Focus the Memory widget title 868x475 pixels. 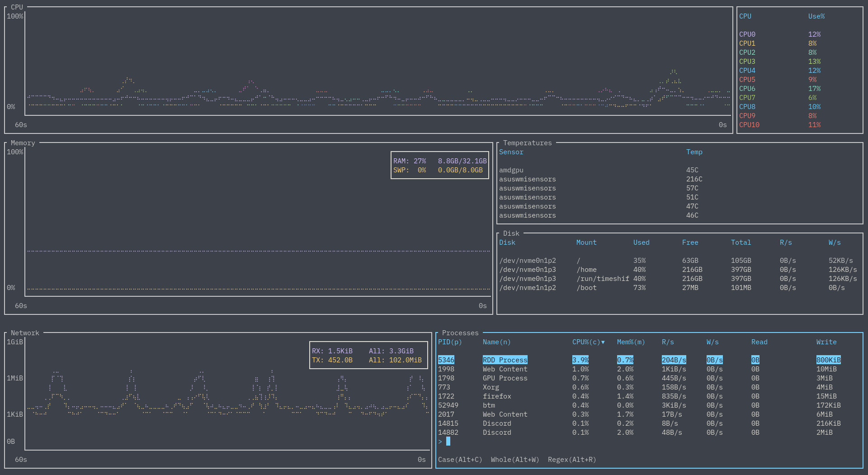[23, 143]
